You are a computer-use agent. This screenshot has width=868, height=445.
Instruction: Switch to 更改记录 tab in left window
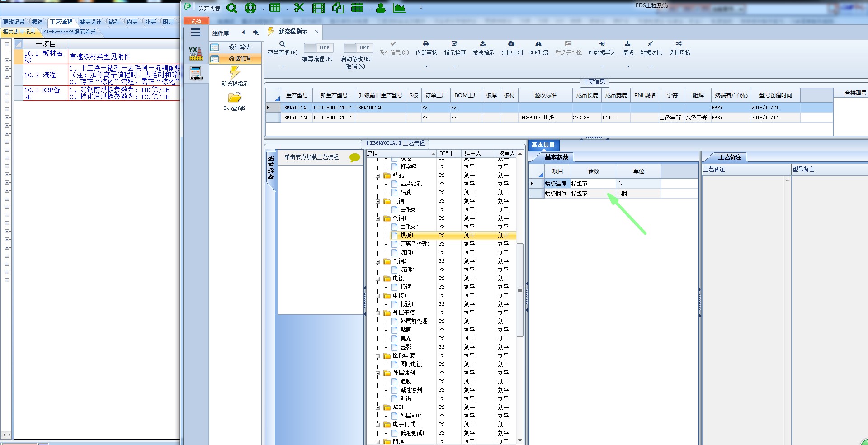tap(14, 22)
